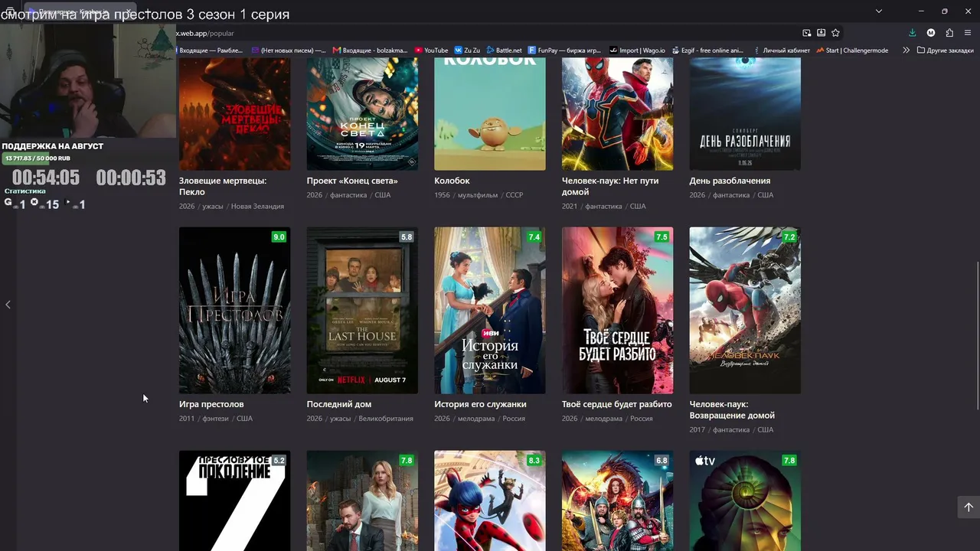The image size is (980, 551).
Task: Open the (Нет новых писем) mail bookmark
Action: 289,51
